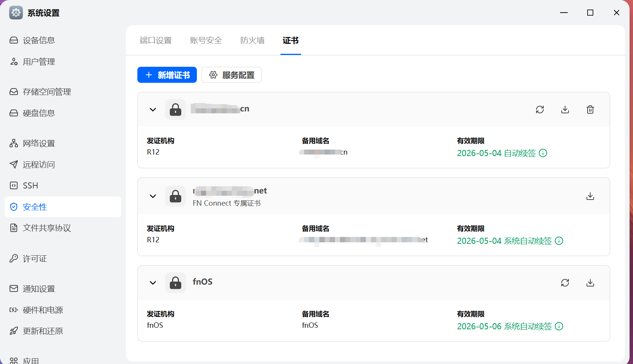Open 存储空间管理 from sidebar
Screen dimensions: 633x364
click(x=47, y=92)
